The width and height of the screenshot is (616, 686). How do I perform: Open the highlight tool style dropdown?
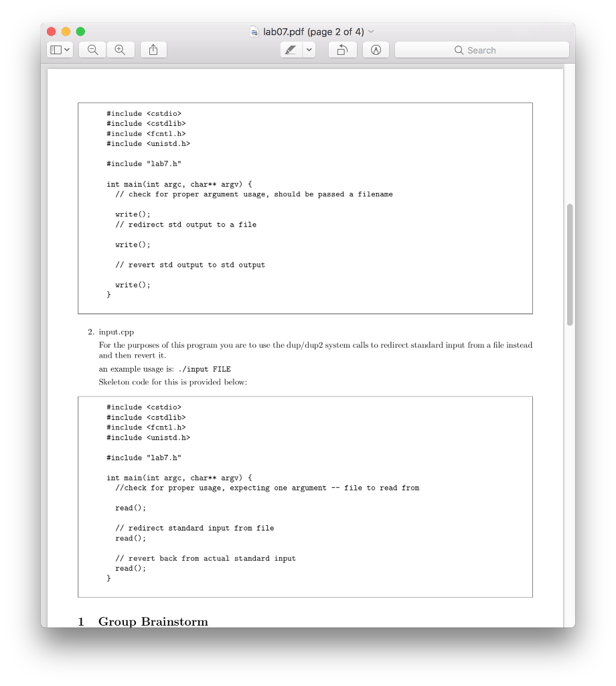click(308, 49)
